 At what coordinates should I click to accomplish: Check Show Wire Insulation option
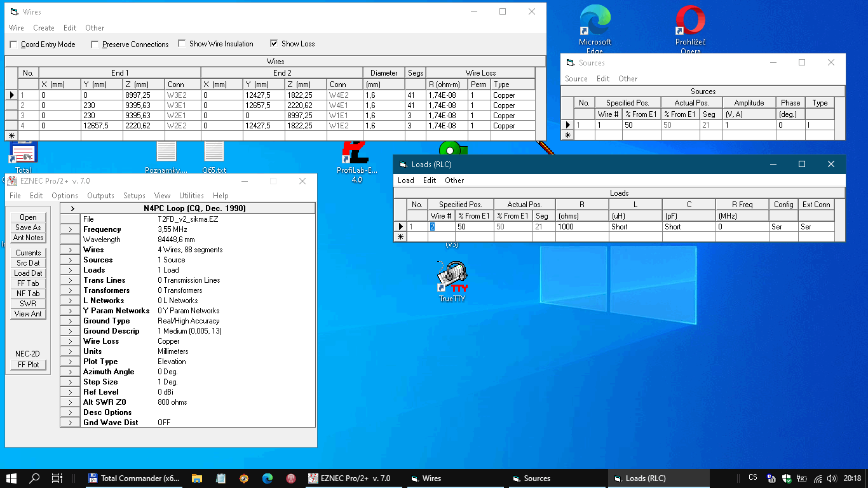tap(182, 44)
